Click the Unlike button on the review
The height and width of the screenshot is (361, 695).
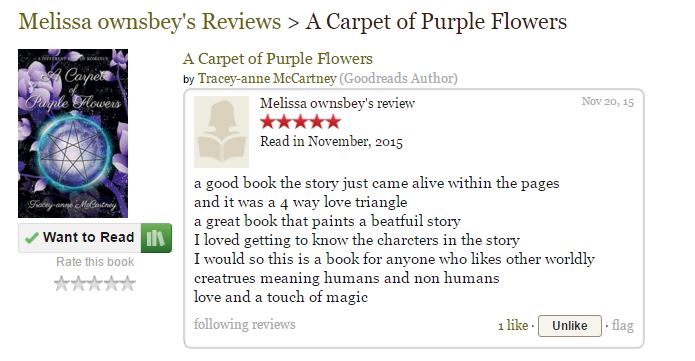point(570,326)
